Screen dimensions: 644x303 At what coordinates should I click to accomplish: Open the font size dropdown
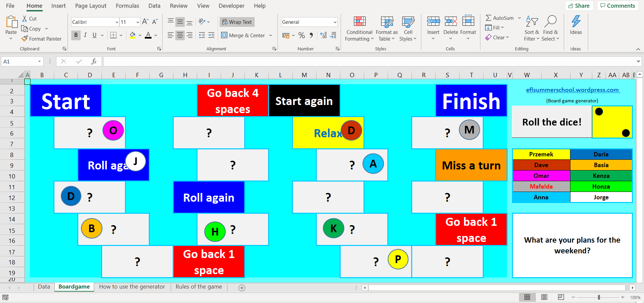click(138, 22)
